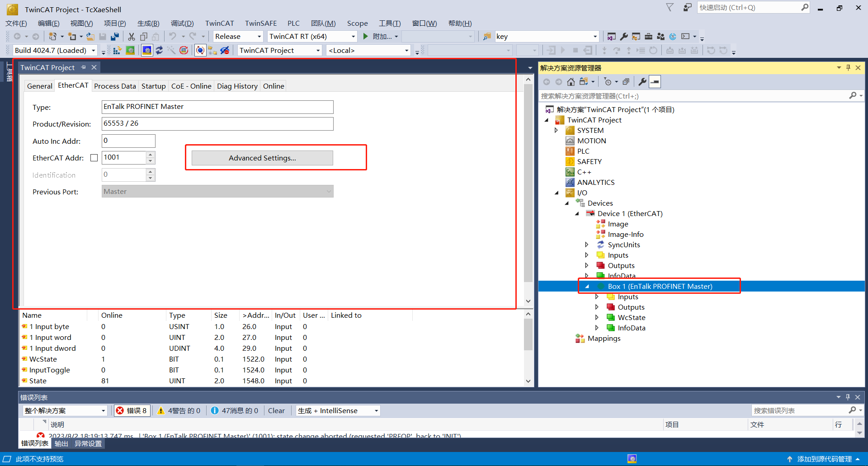Select the MOTION tree item

(591, 141)
